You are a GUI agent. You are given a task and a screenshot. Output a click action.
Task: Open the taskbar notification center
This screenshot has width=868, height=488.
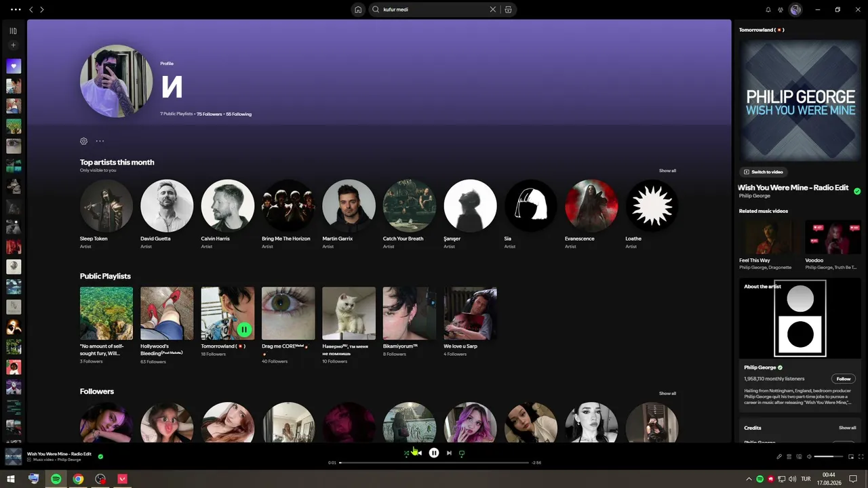pyautogui.click(x=853, y=479)
